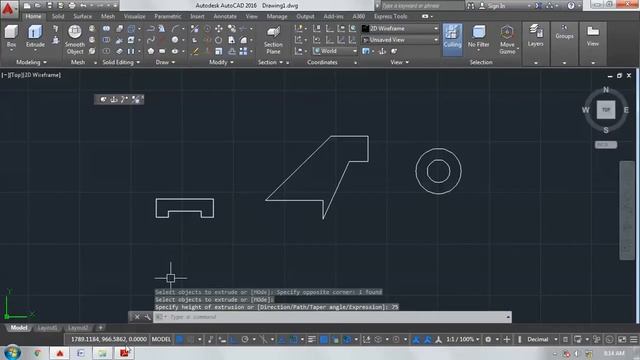This screenshot has height=360, width=640.
Task: Click the View panel icon
Action: tap(593, 31)
